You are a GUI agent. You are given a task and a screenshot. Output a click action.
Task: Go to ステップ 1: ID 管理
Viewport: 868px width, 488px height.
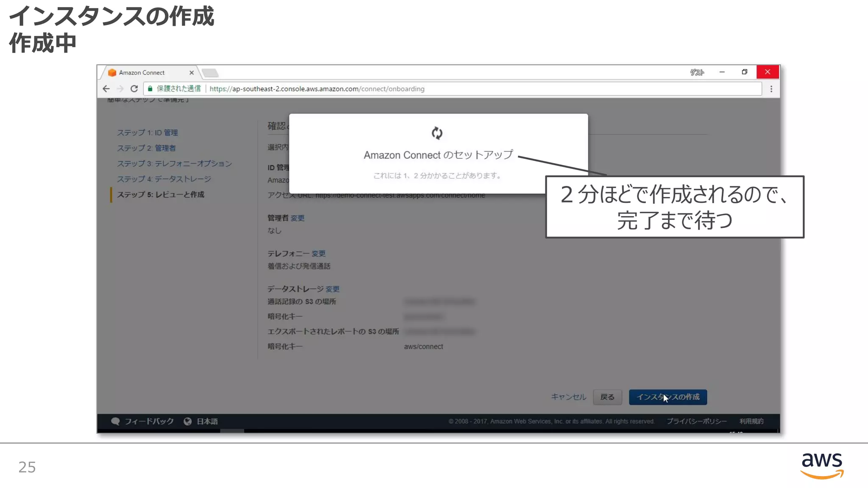click(147, 133)
